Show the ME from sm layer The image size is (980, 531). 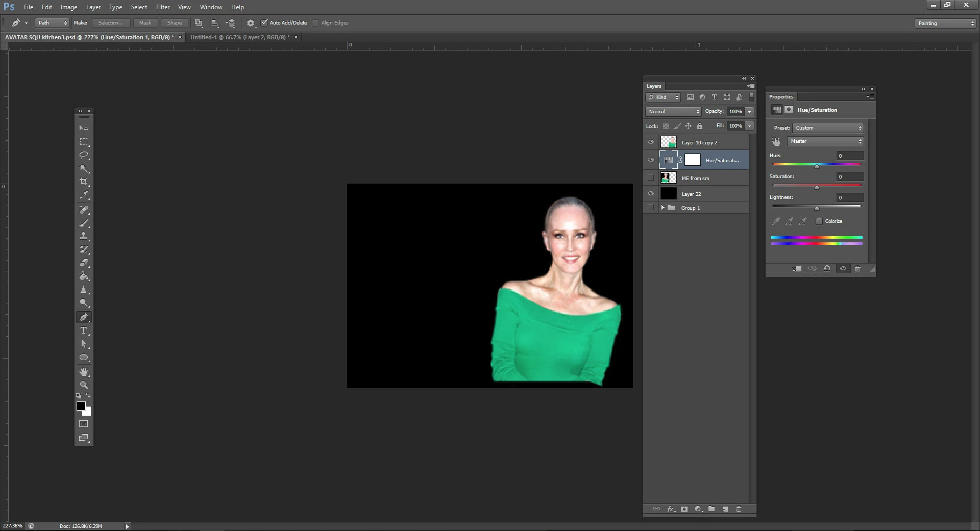651,178
